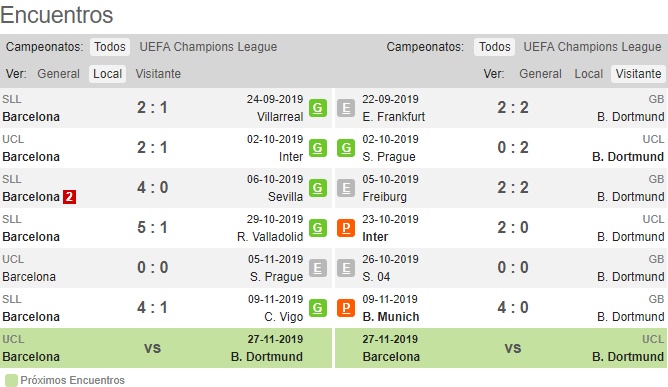Select right Visitante view filter

click(x=638, y=74)
